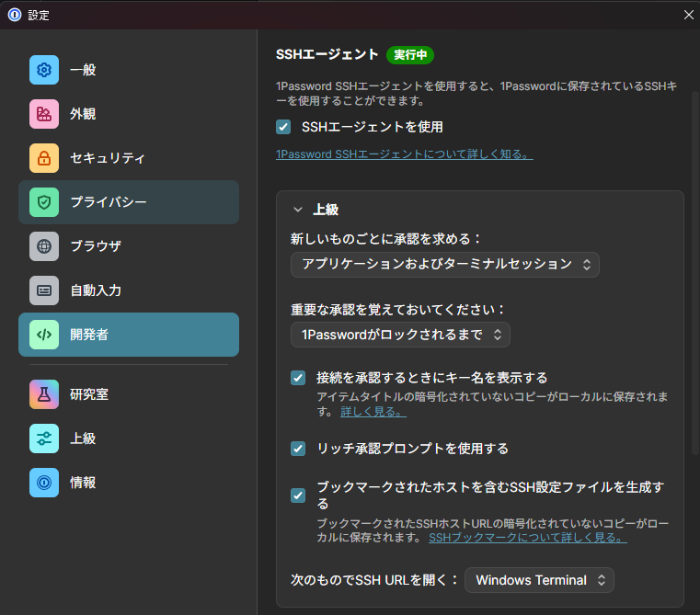Select the 自動入力 keyboard icon

(x=44, y=290)
